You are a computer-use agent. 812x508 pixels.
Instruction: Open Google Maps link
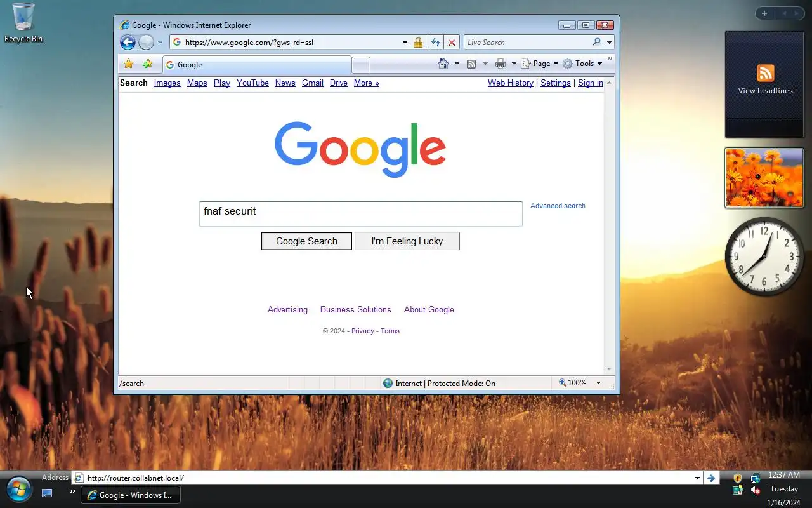[x=197, y=83]
